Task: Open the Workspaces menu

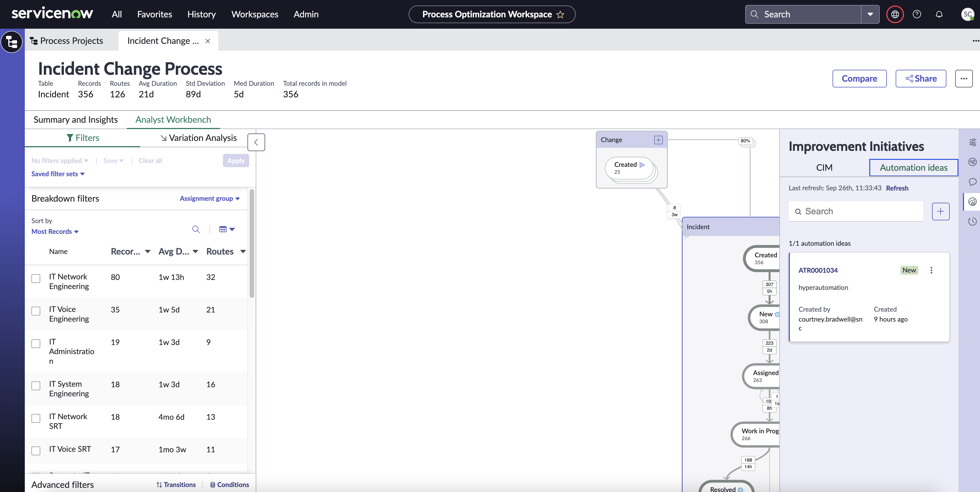Action: pyautogui.click(x=255, y=14)
